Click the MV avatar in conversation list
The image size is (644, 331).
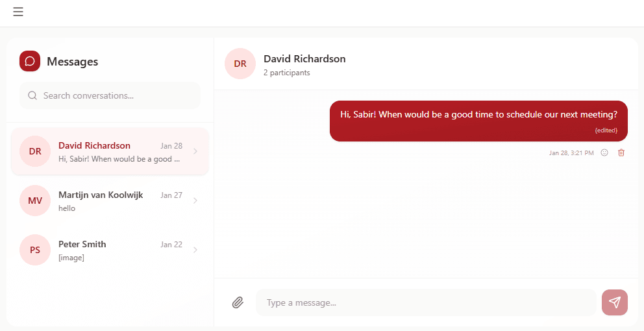[35, 201]
